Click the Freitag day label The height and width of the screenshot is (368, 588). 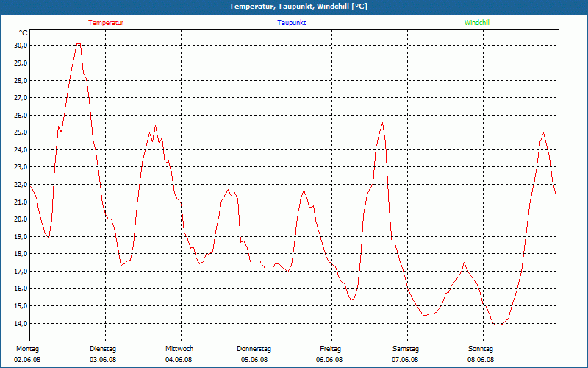pos(330,349)
